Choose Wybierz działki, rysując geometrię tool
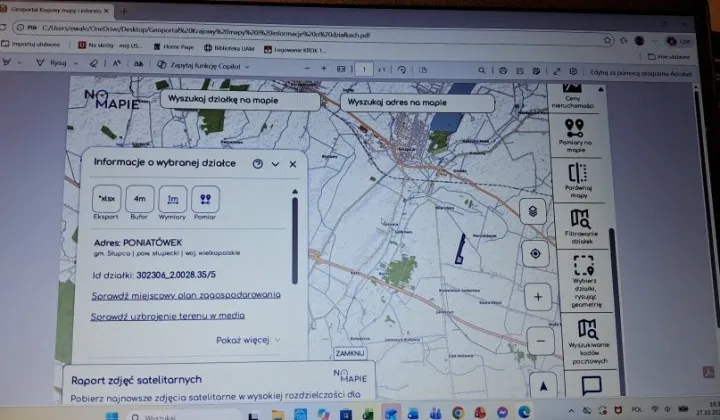Viewport: 720px width, 420px height. point(585,281)
